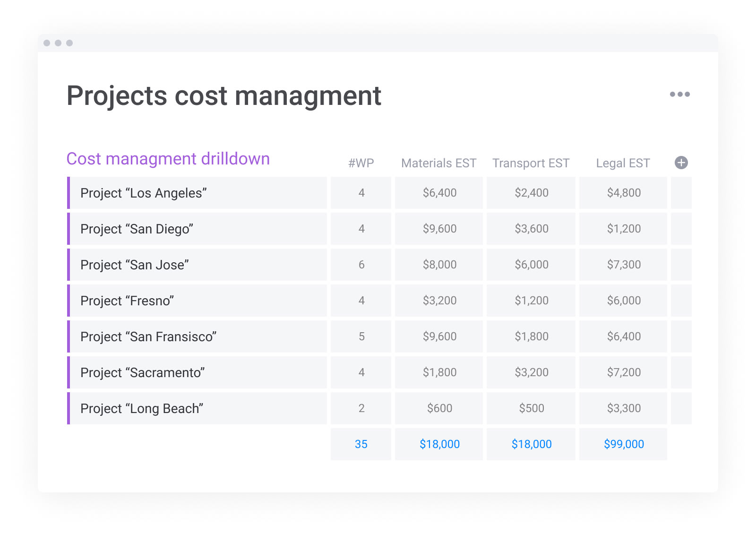This screenshot has width=756, height=534.
Task: Select San Jose Transport $6,000 cell
Action: pos(531,265)
